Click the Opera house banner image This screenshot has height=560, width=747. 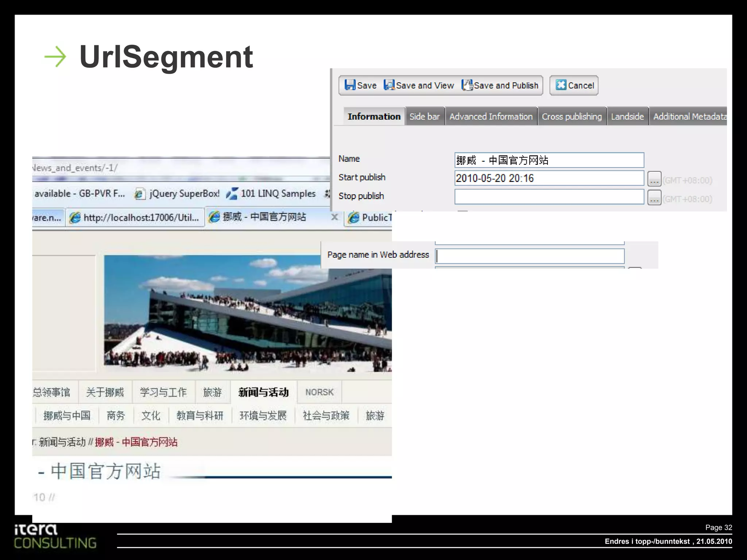click(x=248, y=313)
